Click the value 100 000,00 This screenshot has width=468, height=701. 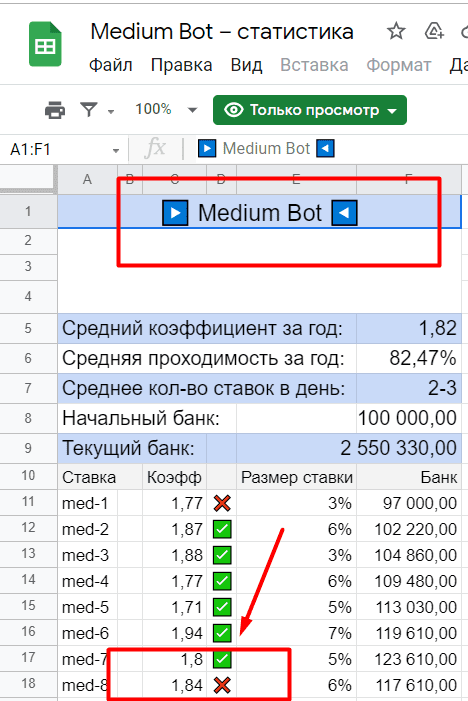click(x=409, y=418)
